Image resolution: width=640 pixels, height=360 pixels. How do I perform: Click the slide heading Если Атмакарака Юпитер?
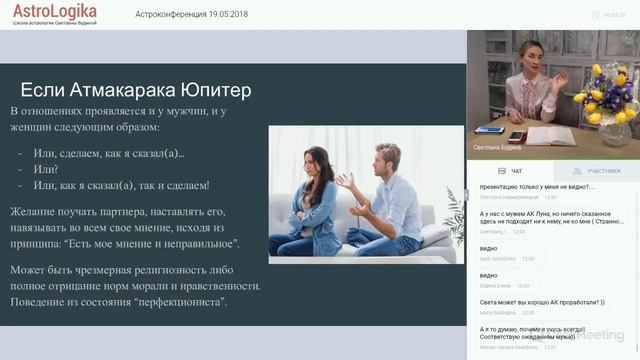[136, 90]
